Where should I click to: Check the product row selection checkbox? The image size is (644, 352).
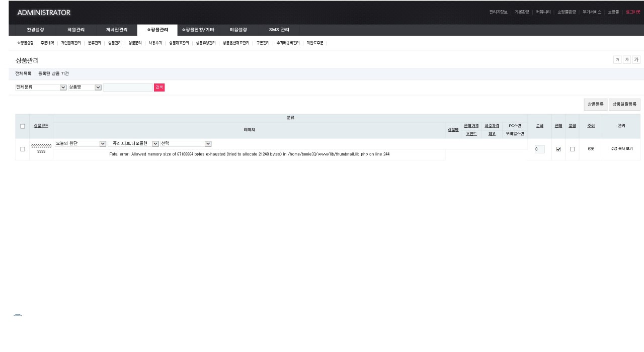(x=23, y=149)
